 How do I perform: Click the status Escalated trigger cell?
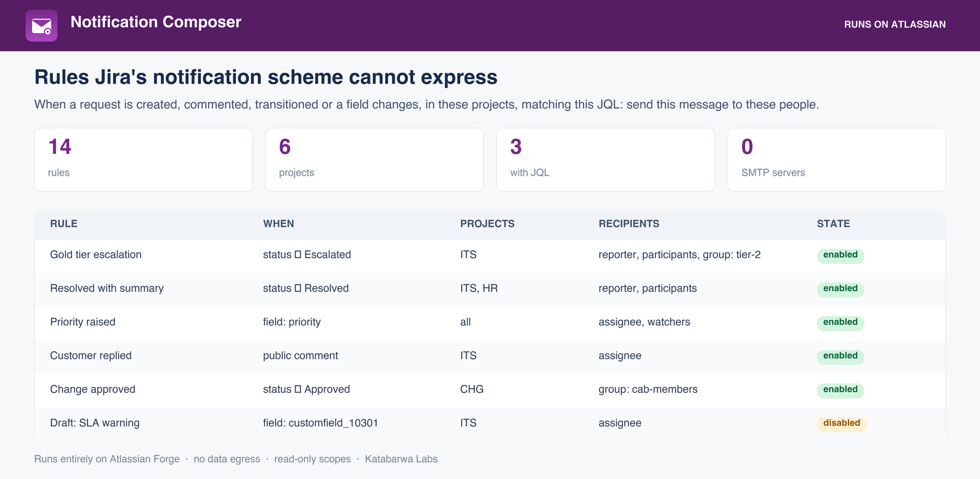point(307,255)
